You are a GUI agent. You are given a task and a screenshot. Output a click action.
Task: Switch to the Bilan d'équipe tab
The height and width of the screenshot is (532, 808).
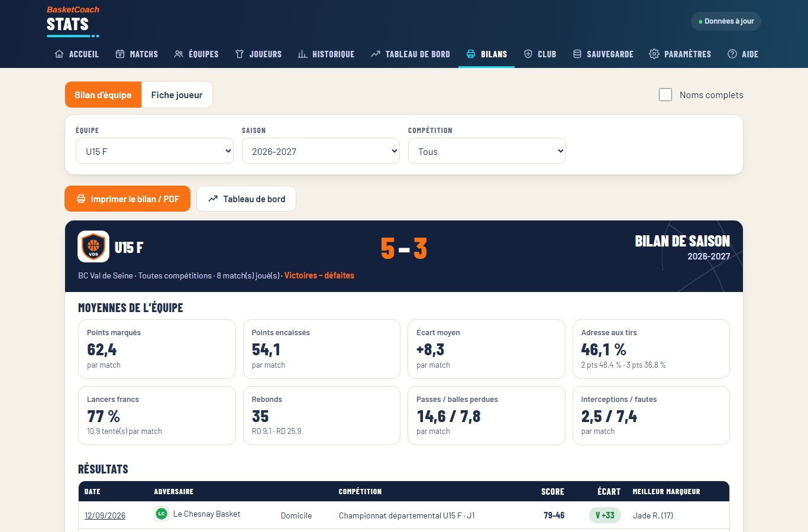pyautogui.click(x=103, y=95)
